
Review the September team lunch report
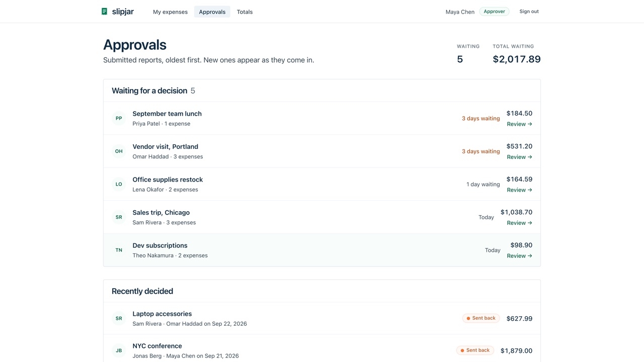[x=519, y=124]
